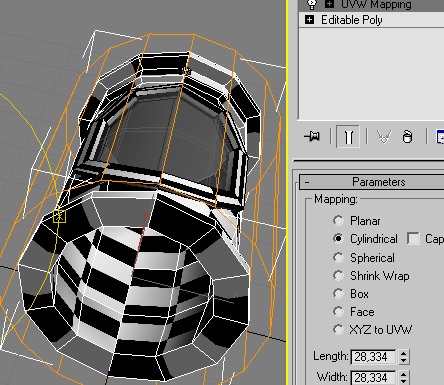Toggle the UVW Mapping lightbulb icon
Screen dimensions: 444x385
click(x=312, y=4)
